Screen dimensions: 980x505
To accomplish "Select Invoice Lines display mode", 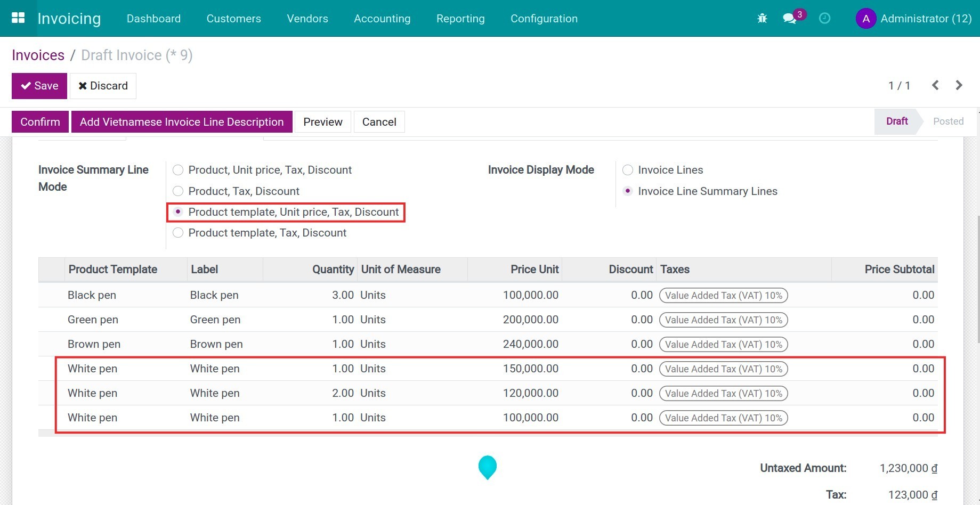I will (628, 169).
